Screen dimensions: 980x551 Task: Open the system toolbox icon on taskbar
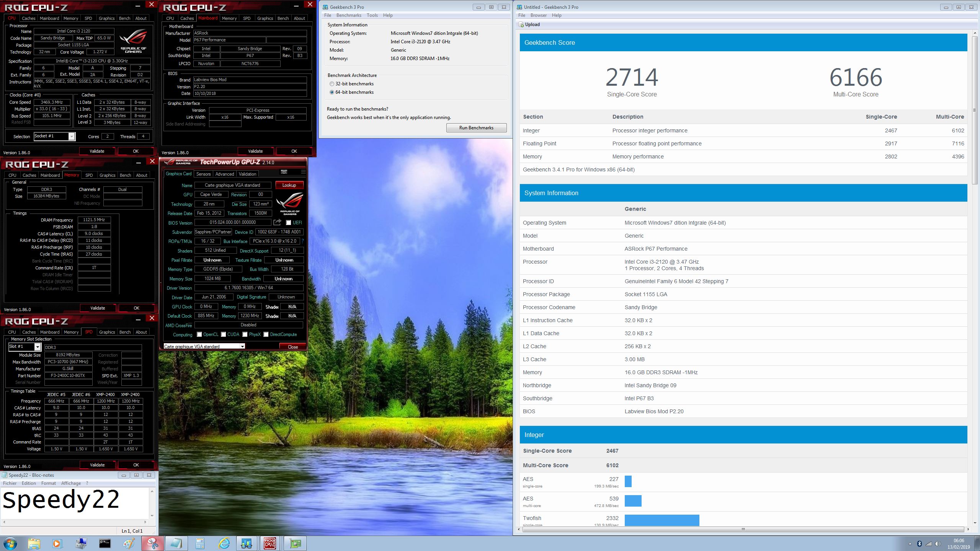tap(81, 543)
